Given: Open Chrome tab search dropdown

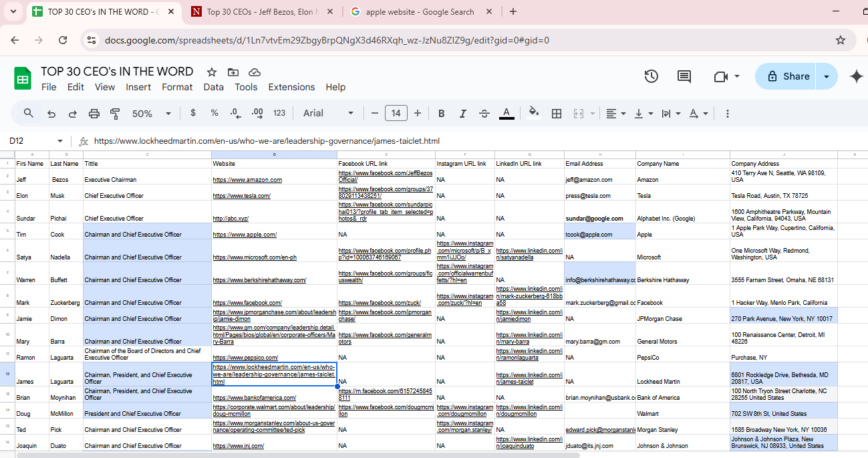Looking at the screenshot, I should pos(12,11).
